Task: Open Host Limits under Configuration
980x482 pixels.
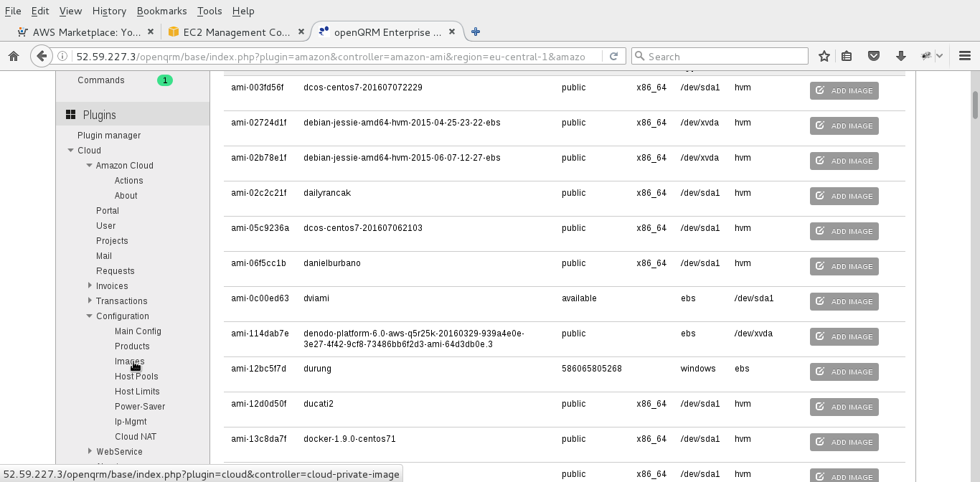Action: click(x=137, y=392)
